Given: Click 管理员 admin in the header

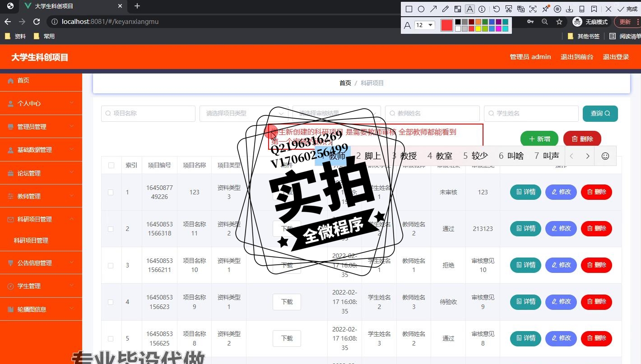Looking at the screenshot, I should 530,57.
